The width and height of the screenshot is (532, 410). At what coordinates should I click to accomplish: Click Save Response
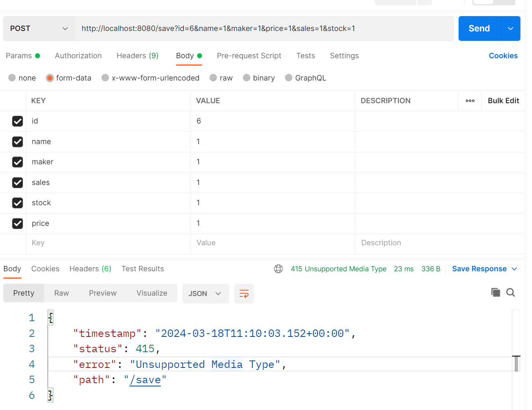(x=479, y=269)
